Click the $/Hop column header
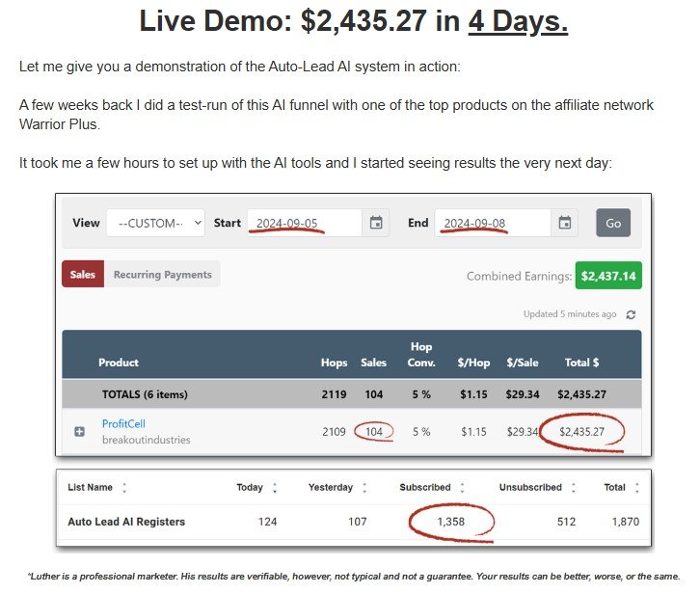Viewport: 700px width, 593px height. point(473,363)
